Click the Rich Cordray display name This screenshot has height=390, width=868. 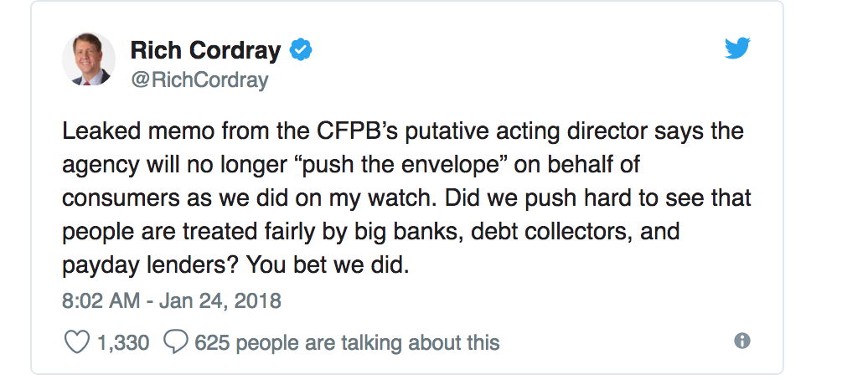(205, 51)
